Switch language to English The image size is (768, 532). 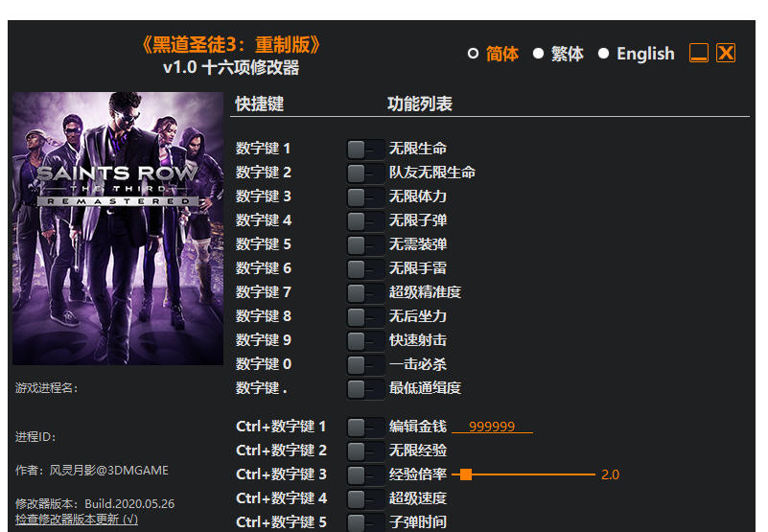click(603, 54)
